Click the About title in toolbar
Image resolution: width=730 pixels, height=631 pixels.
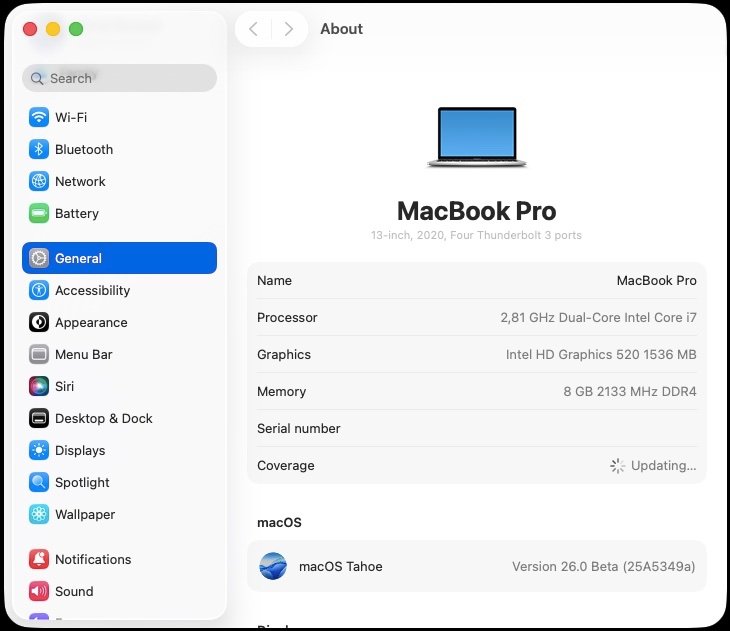341,29
